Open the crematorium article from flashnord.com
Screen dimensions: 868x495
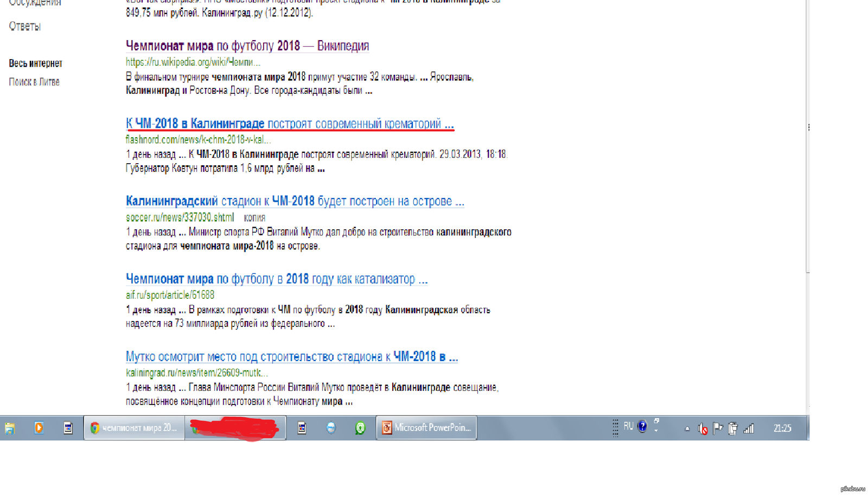[x=289, y=124]
